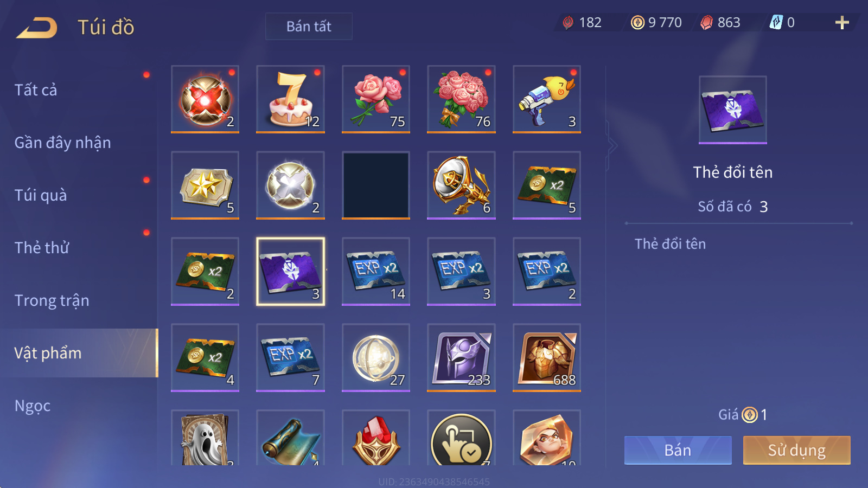
Task: Select the purple helmet fragment item
Action: (x=461, y=357)
